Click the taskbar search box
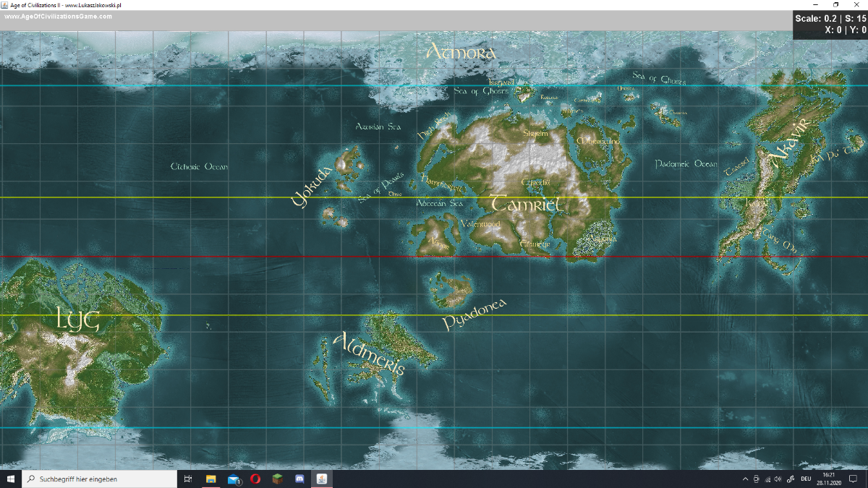Image resolution: width=868 pixels, height=488 pixels. coord(99,479)
